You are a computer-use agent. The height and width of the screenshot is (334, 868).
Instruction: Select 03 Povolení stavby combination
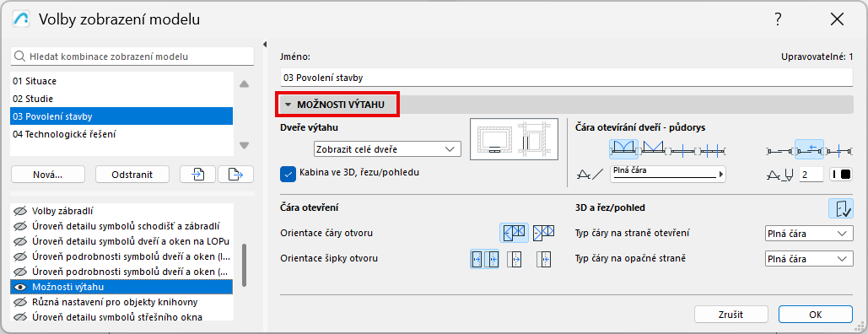click(x=121, y=116)
